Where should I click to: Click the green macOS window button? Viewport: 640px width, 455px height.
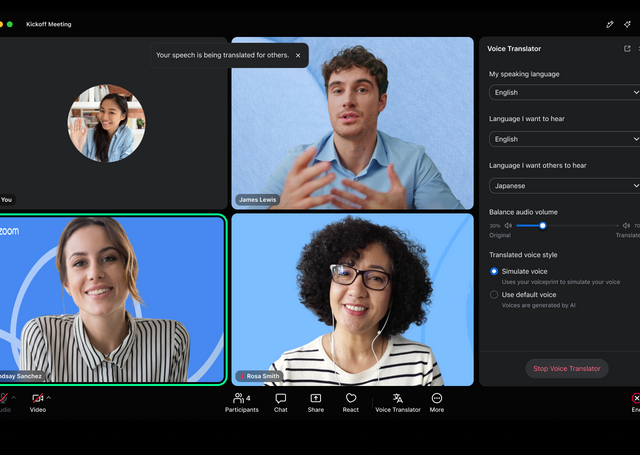click(x=10, y=24)
